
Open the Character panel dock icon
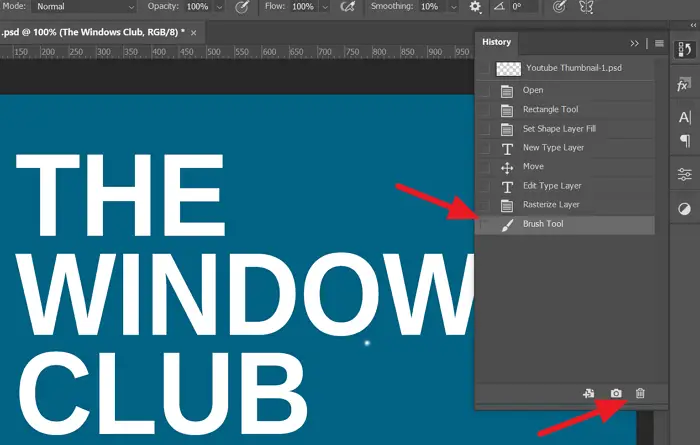(x=684, y=117)
